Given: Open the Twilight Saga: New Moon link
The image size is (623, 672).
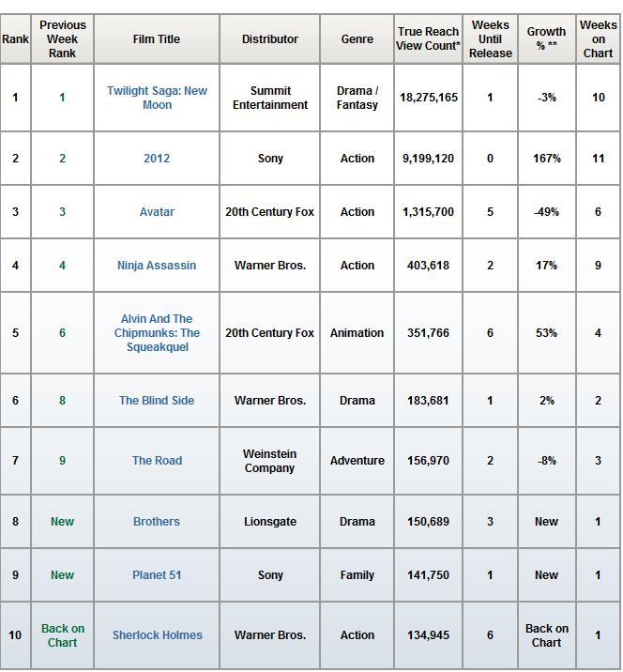Looking at the screenshot, I should [157, 98].
